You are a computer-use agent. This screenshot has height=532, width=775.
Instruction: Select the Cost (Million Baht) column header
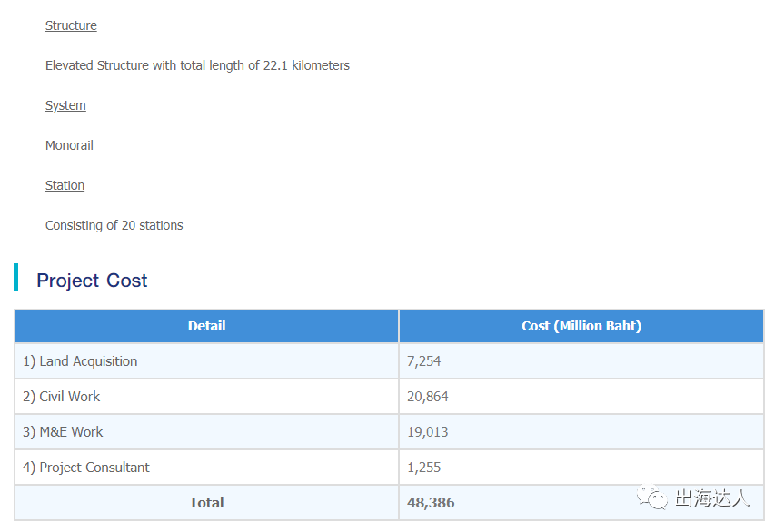[x=581, y=326]
